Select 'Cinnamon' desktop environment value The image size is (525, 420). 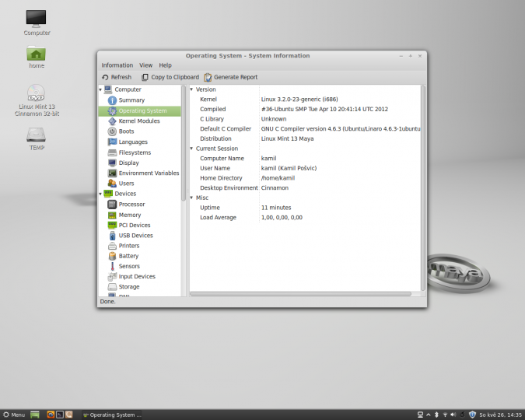click(x=275, y=188)
